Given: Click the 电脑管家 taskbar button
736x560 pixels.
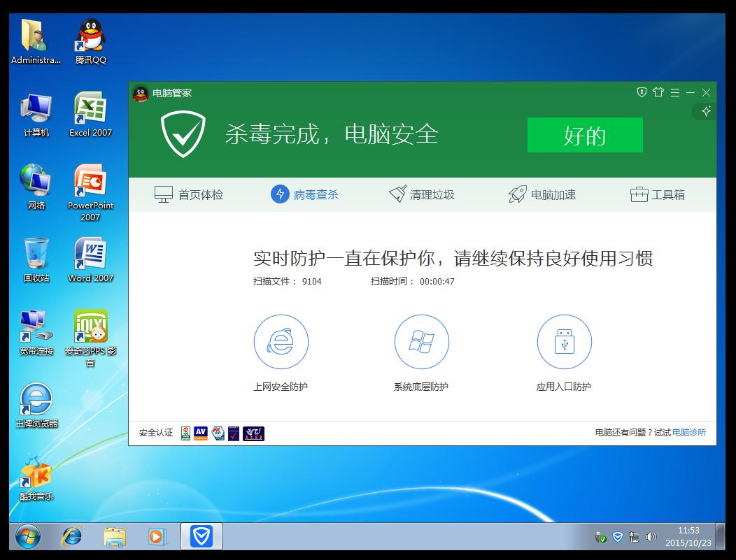Looking at the screenshot, I should click(x=201, y=536).
